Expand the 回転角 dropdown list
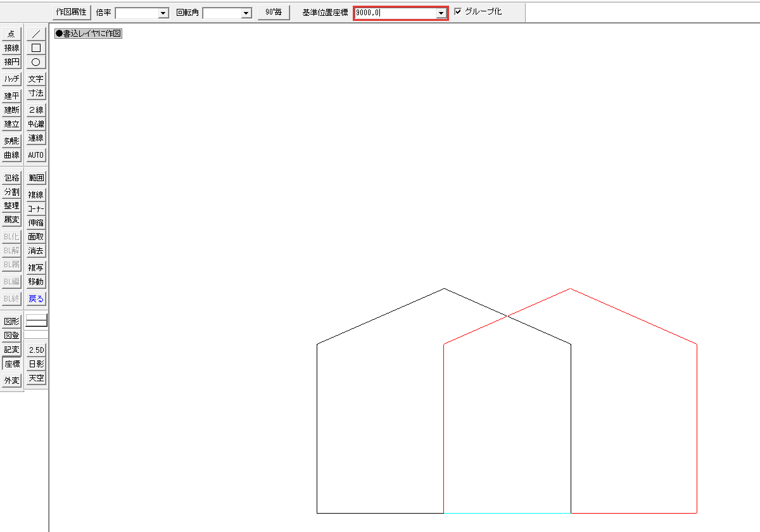The image size is (760, 532). coord(246,13)
